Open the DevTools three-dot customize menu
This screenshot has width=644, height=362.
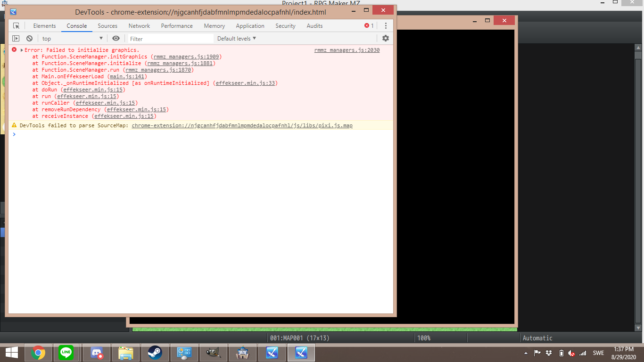386,26
